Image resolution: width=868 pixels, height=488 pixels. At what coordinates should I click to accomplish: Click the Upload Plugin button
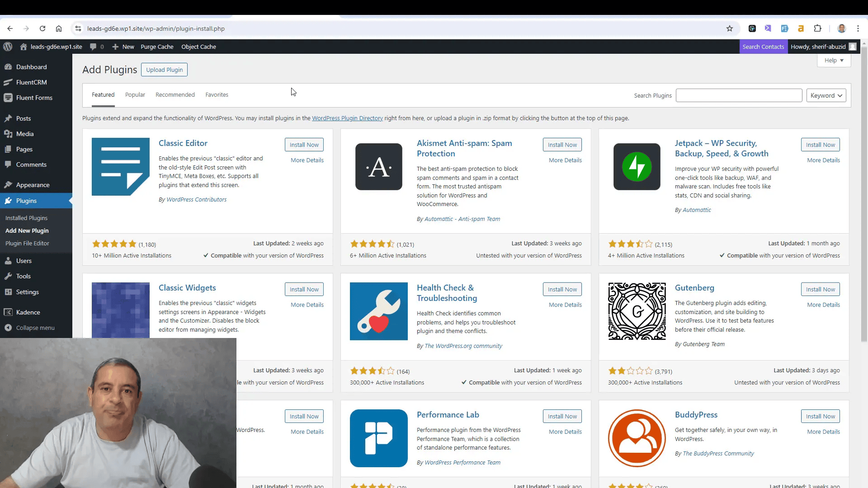pyautogui.click(x=164, y=70)
